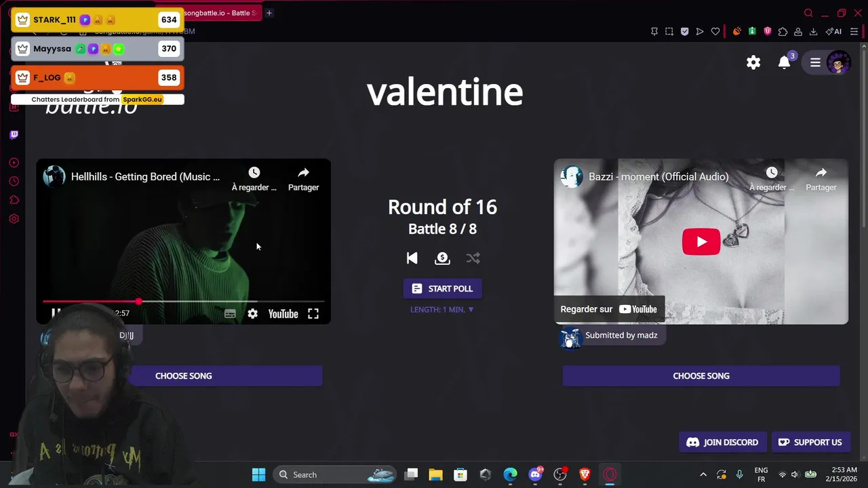Add Hellhills video to watch later
Image resolution: width=868 pixels, height=488 pixels.
[x=254, y=179]
